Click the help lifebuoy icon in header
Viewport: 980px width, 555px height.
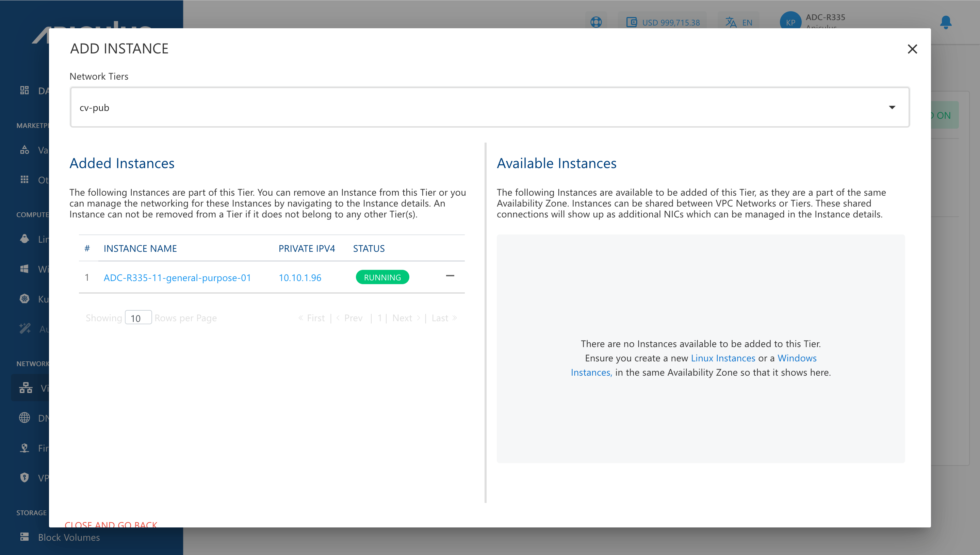pyautogui.click(x=596, y=22)
